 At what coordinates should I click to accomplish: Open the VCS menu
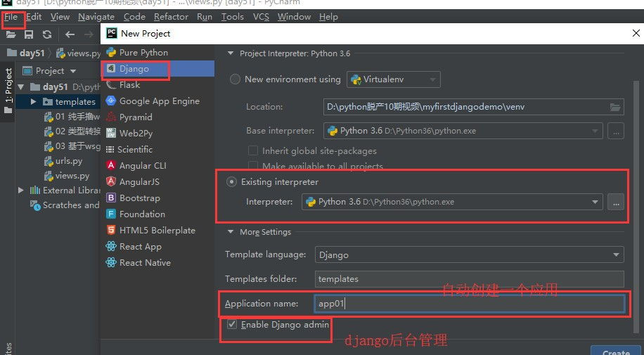pos(262,17)
